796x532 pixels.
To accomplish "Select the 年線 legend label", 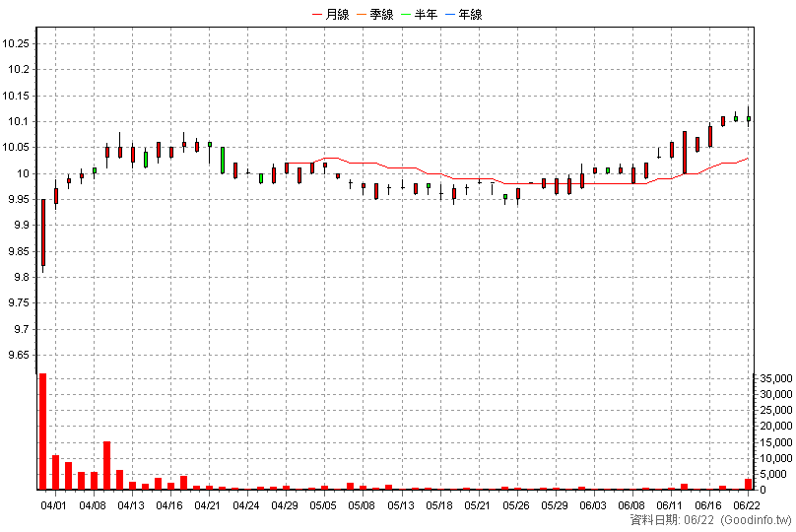I will 470,15.
